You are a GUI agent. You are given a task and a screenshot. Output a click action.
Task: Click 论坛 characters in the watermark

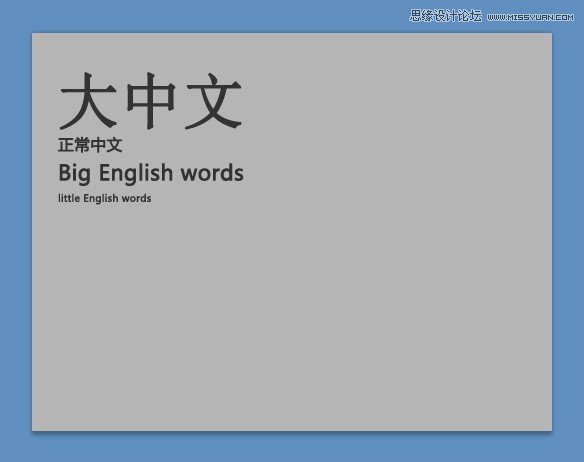point(469,16)
